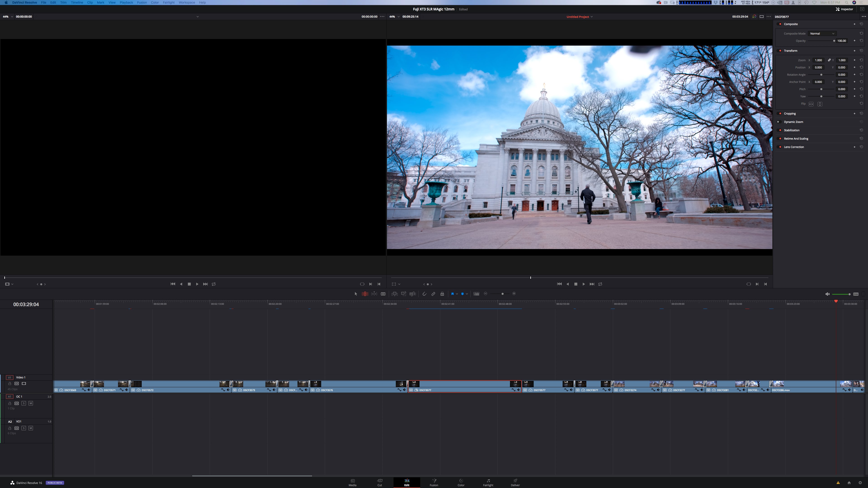Click the timeline zoom in plus button
Viewport: 868px width, 488px height.
pos(514,294)
